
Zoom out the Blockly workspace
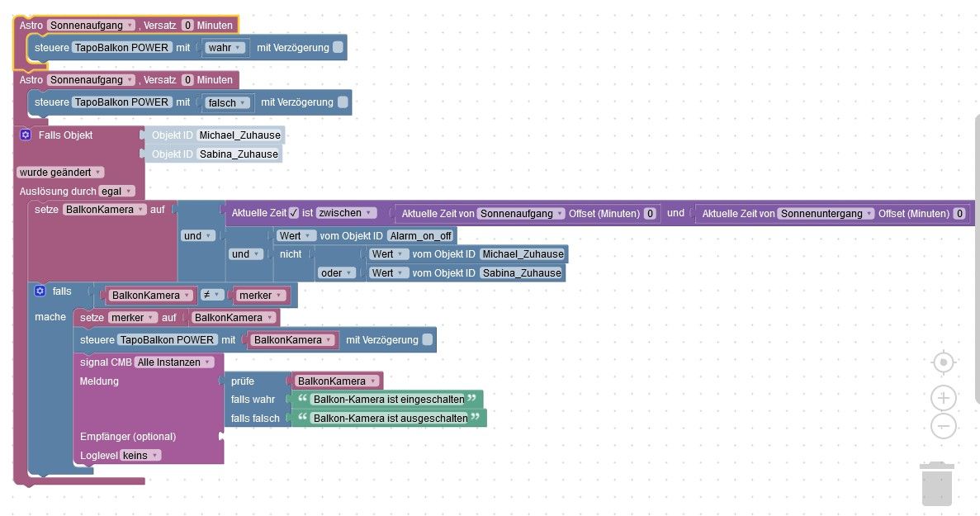[x=943, y=426]
